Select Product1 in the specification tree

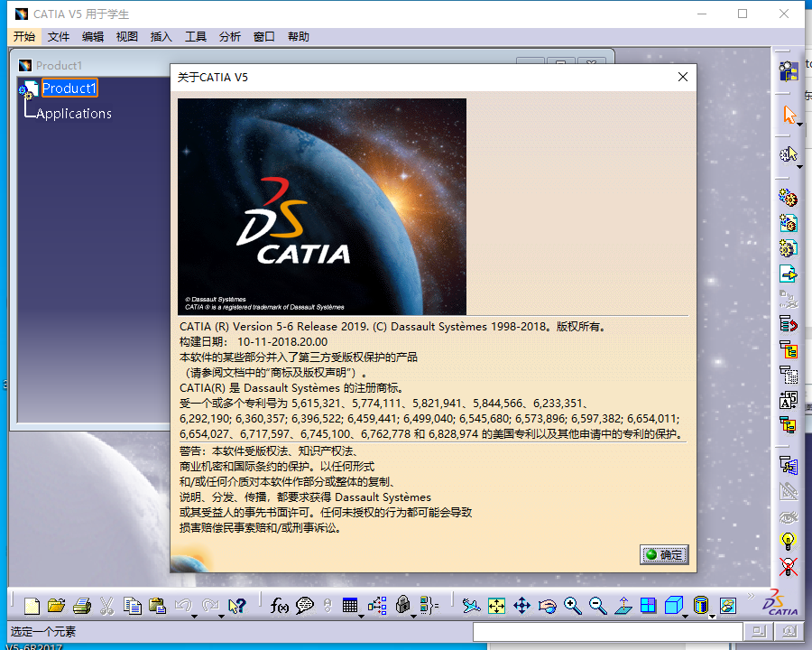pyautogui.click(x=69, y=88)
